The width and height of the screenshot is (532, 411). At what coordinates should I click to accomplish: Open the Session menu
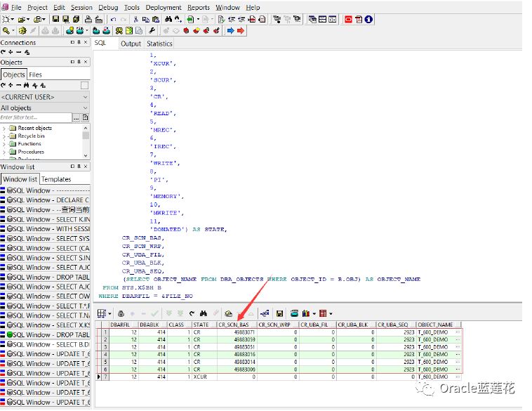pos(81,8)
